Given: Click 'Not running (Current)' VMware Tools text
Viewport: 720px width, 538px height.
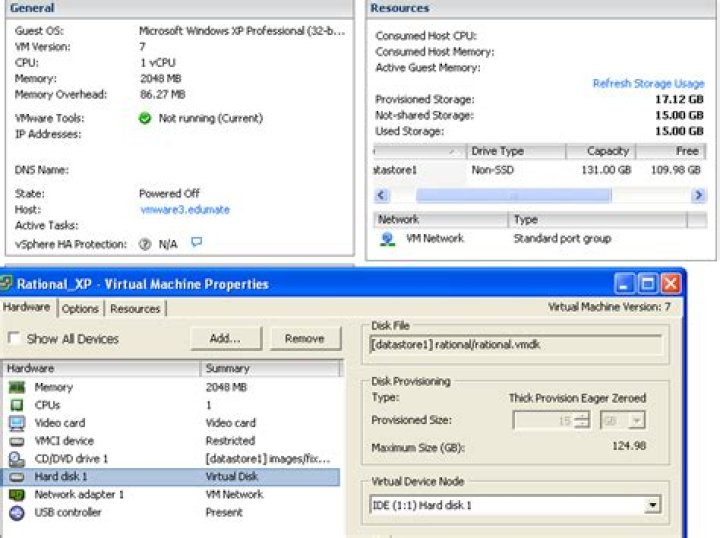Looking at the screenshot, I should [211, 118].
